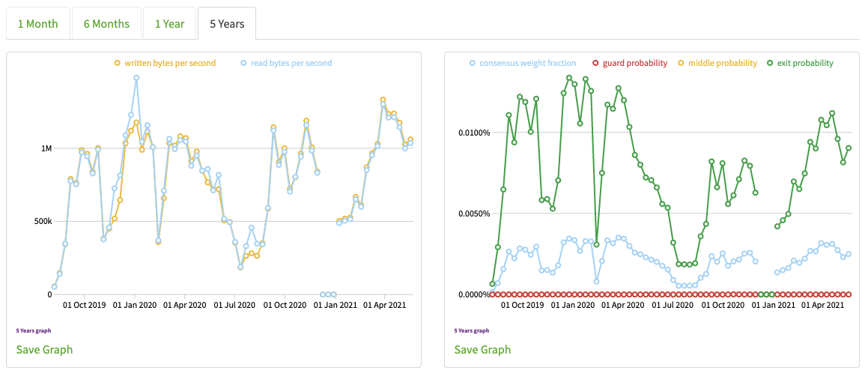The width and height of the screenshot is (868, 376).
Task: Switch to the 1 Year tab
Action: click(x=169, y=24)
